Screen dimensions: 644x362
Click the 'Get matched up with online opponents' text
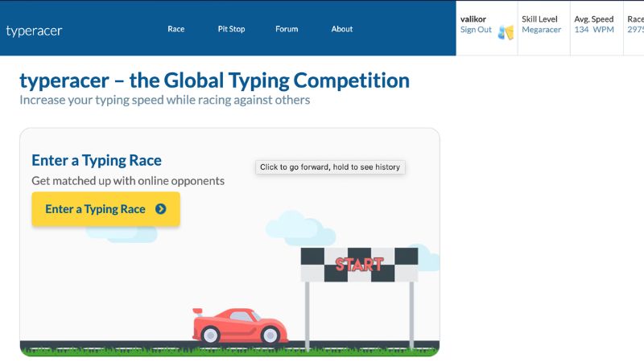pos(128,180)
